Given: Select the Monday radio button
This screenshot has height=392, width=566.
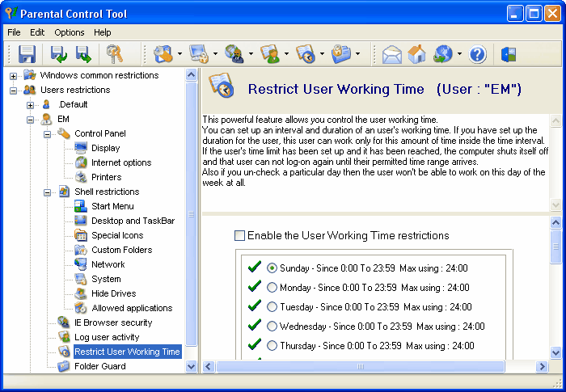Looking at the screenshot, I should [272, 287].
